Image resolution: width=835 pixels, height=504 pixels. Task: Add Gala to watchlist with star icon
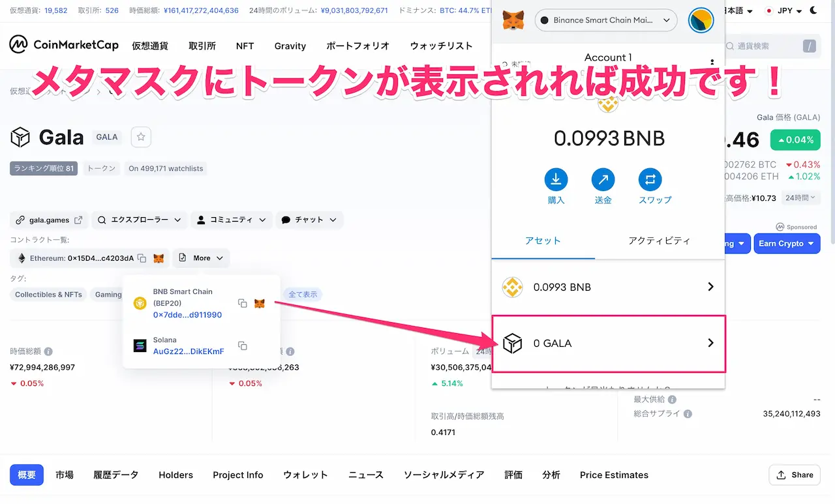click(142, 138)
